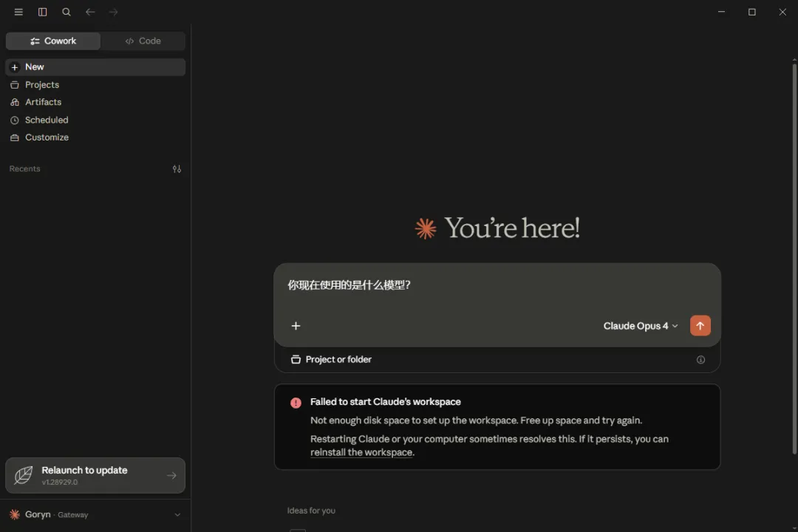This screenshot has height=532, width=798.
Task: Click the reinstall the workspace link
Action: pos(361,452)
